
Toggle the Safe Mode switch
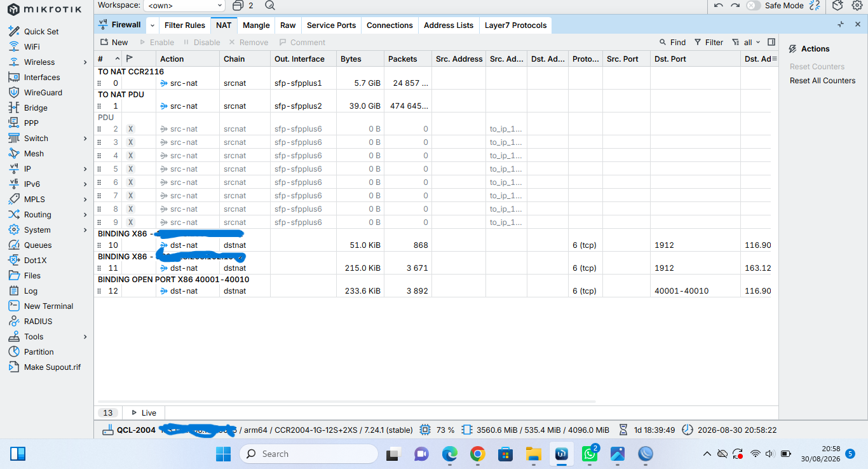753,6
